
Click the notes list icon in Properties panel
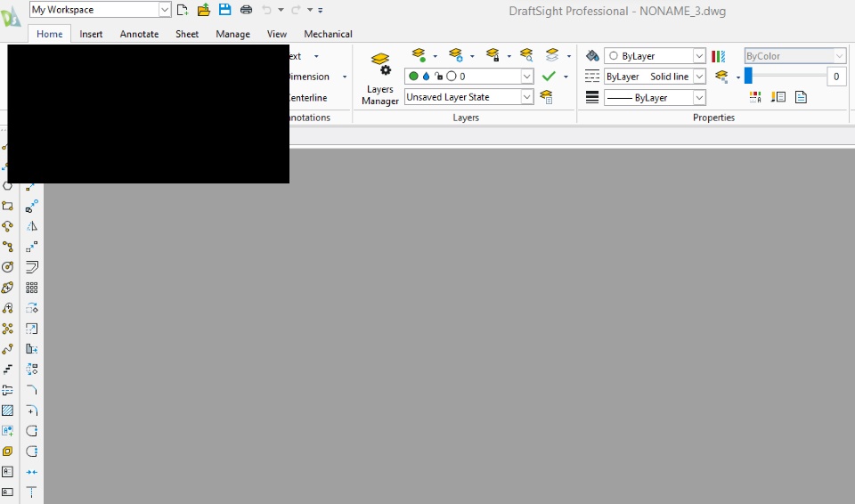[778, 97]
